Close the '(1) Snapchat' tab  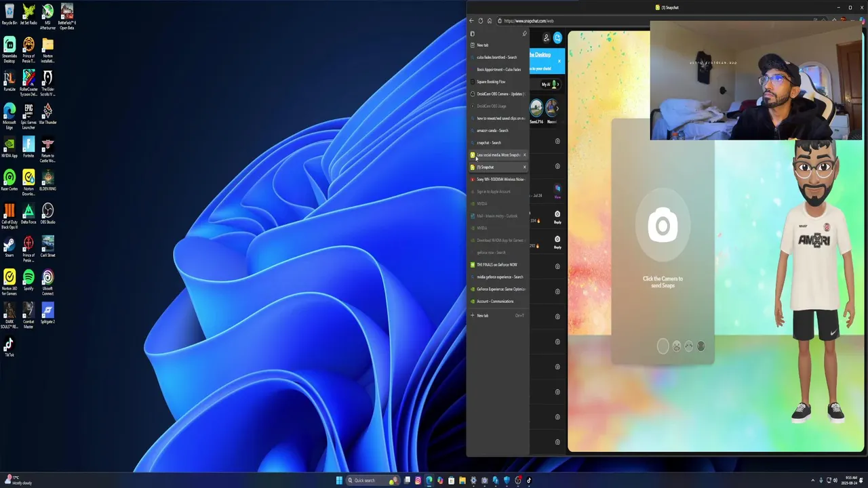524,167
